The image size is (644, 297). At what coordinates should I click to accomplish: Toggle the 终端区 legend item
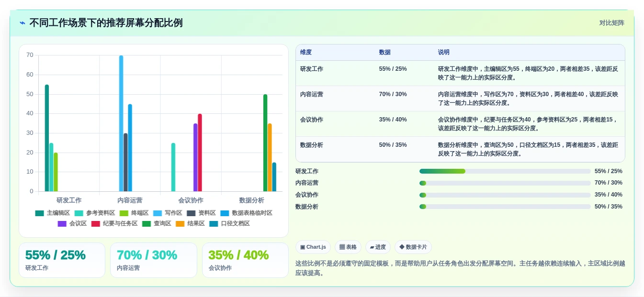coord(134,213)
